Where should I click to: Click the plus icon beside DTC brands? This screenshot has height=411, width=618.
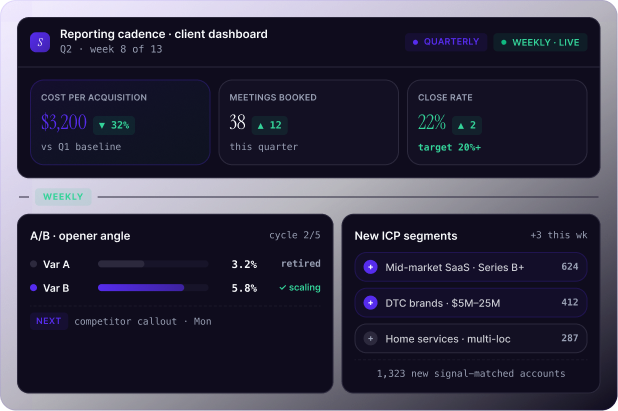[370, 303]
